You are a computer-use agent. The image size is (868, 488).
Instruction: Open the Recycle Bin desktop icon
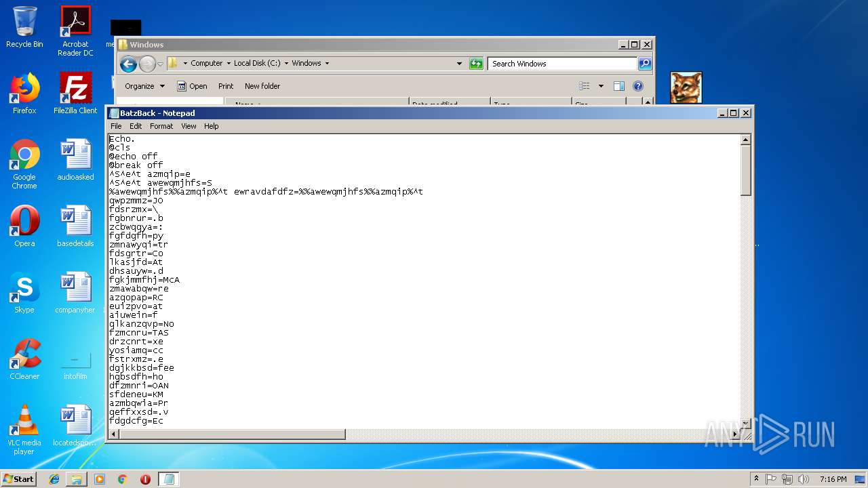coord(24,27)
